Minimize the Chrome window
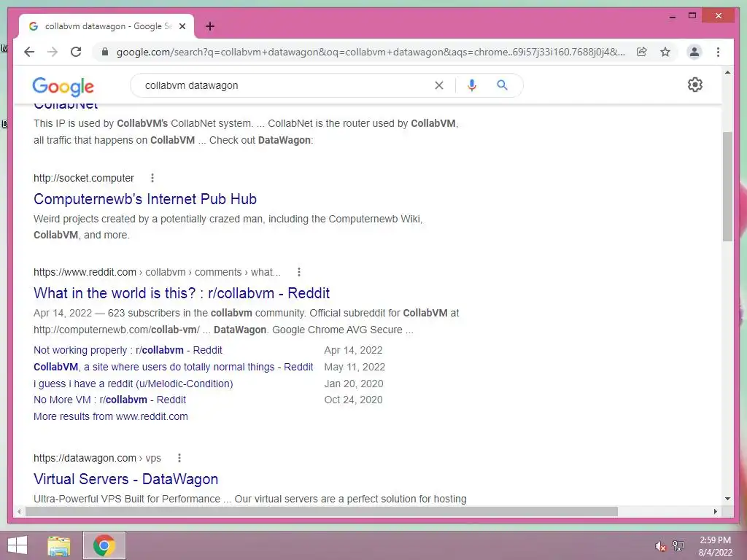Viewport: 747px width, 560px height. [x=672, y=16]
